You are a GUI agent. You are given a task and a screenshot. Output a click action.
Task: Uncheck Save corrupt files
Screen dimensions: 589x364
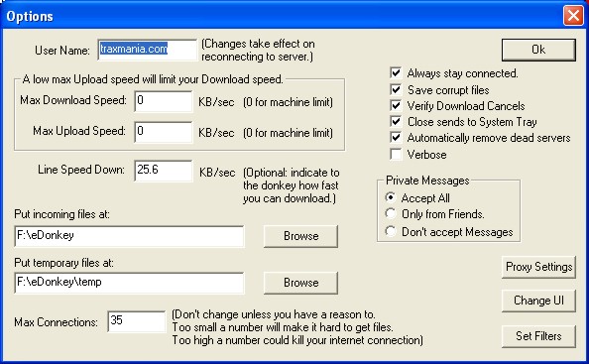(396, 89)
